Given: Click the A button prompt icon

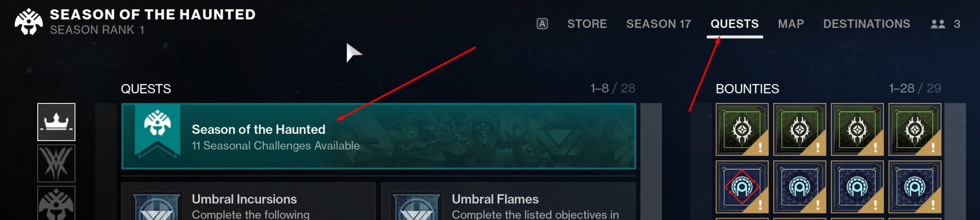Looking at the screenshot, I should pyautogui.click(x=542, y=24).
